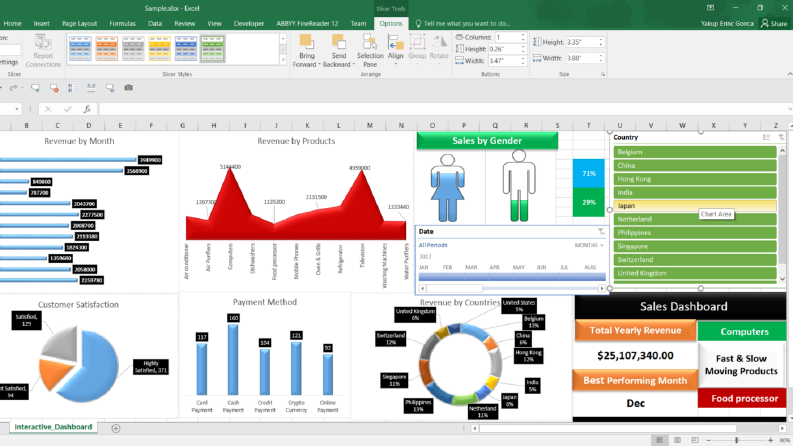Apply the gray slicer style thumbnail
Screen dimensions: 793x446
(x=133, y=49)
